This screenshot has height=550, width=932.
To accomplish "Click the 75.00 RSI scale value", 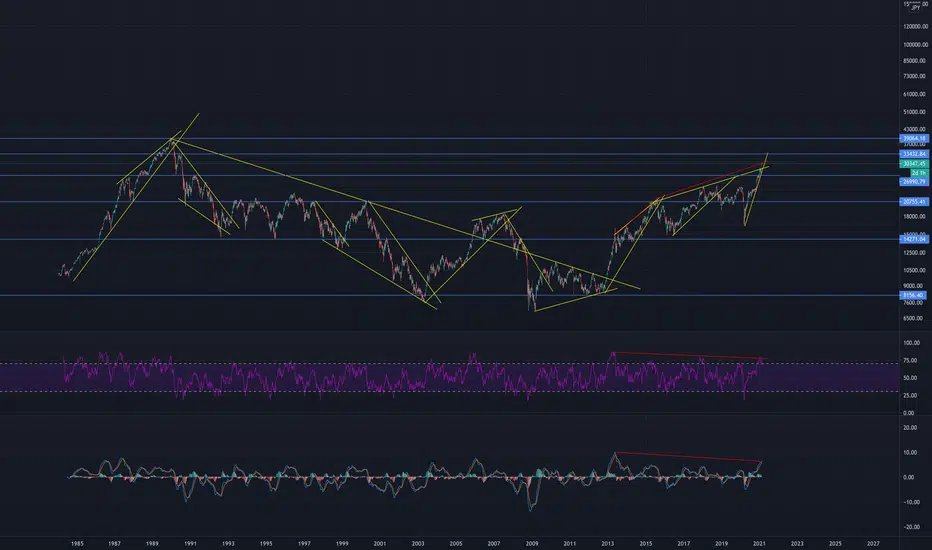I will (911, 361).
